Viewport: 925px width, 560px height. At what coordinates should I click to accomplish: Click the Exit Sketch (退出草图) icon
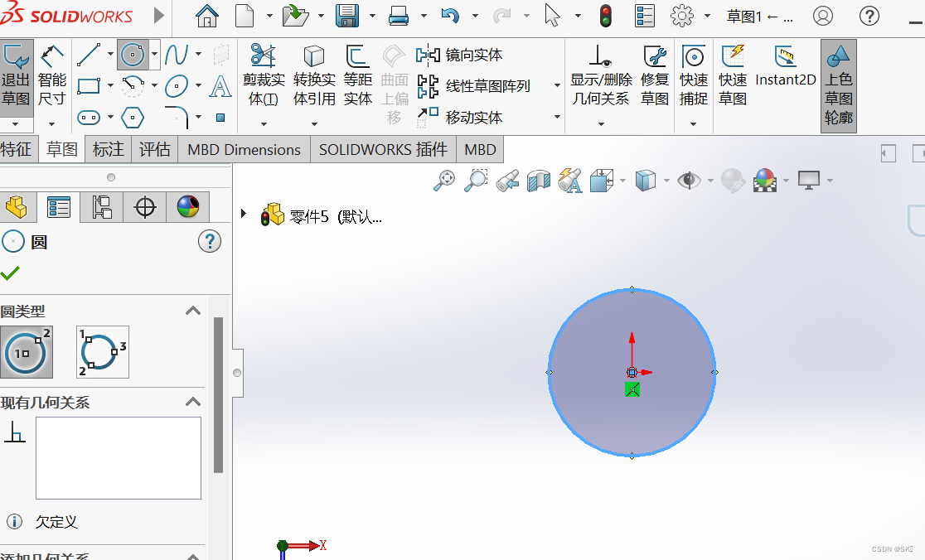tap(17, 56)
